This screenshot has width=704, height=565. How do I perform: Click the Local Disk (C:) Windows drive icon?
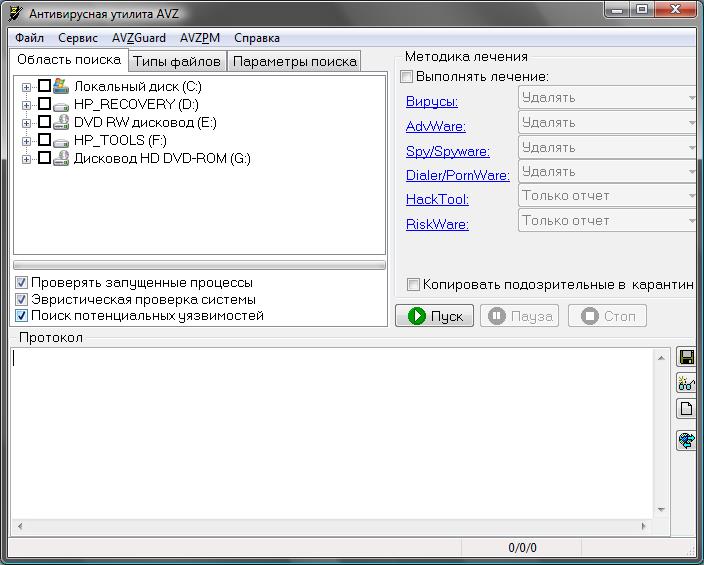click(61, 87)
